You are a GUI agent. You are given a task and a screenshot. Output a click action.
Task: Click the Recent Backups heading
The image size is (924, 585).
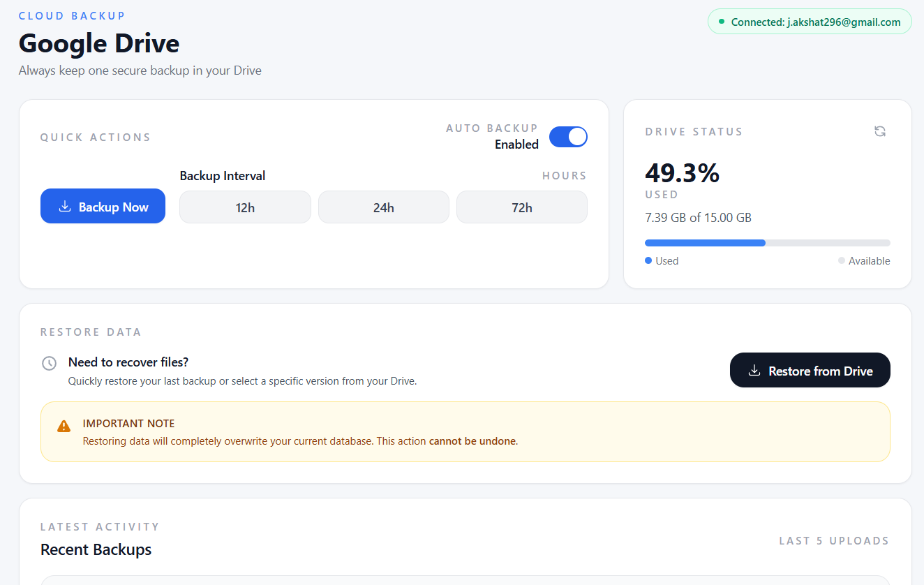pyautogui.click(x=96, y=549)
